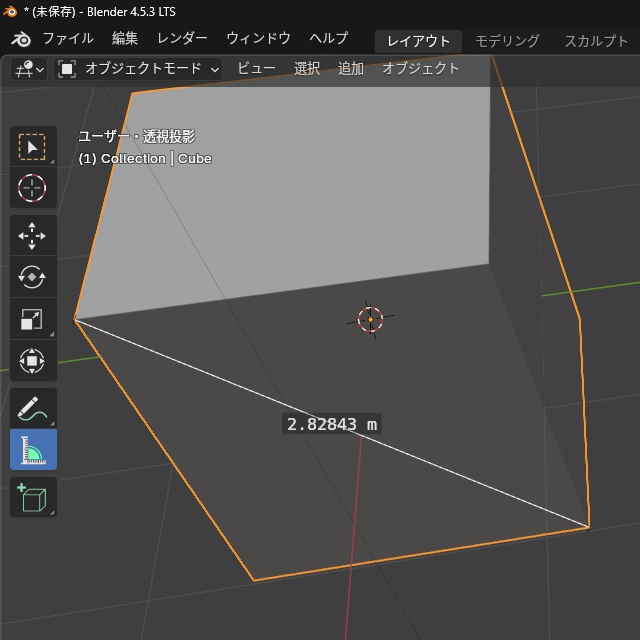Click the (1) Collection | Cube text
This screenshot has height=640, width=640.
click(145, 158)
